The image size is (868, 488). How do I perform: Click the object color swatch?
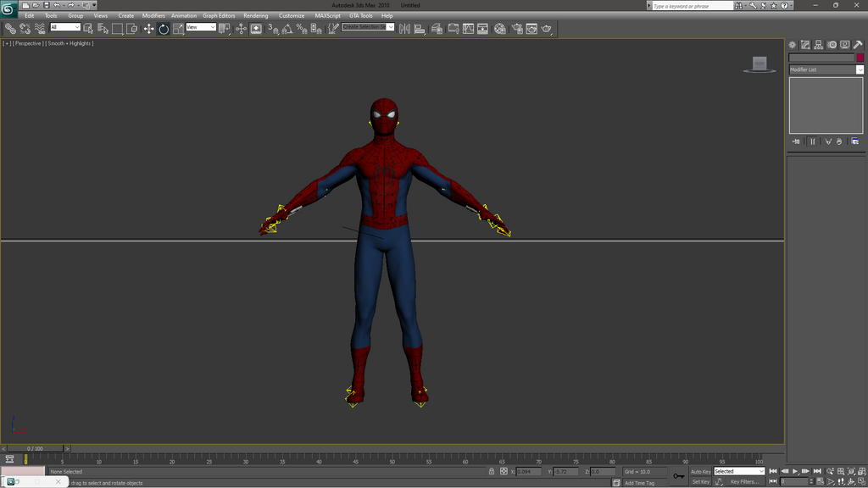(x=860, y=58)
